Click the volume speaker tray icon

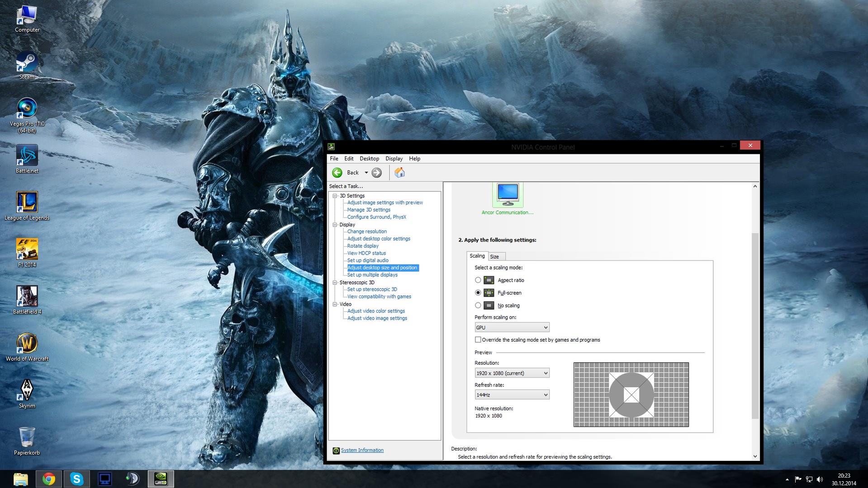820,479
